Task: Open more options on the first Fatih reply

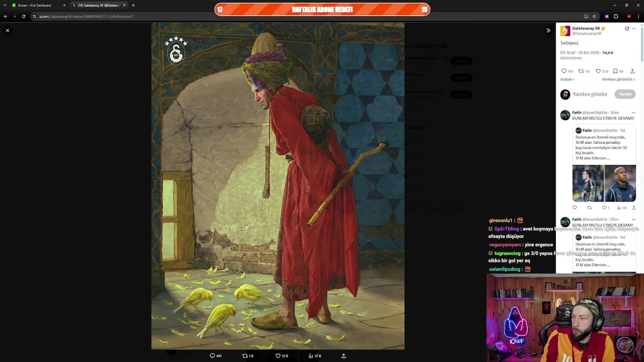Action: pos(633,113)
